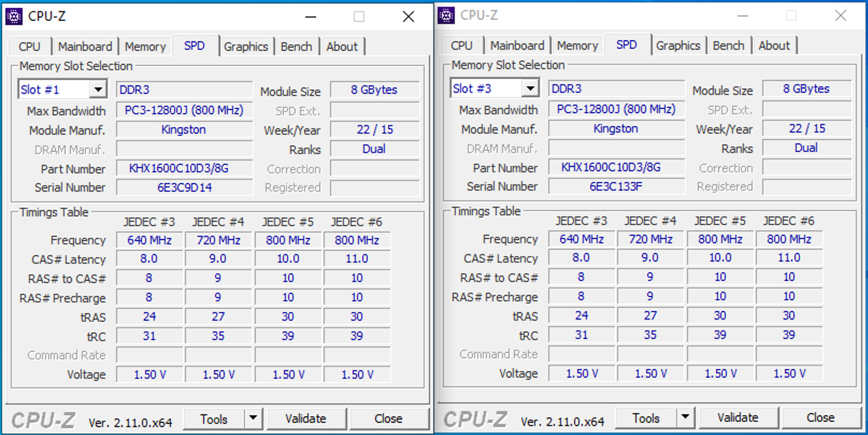Expand the Tools dropdown arrow in left window
Screen dimensions: 868x435
point(253,419)
